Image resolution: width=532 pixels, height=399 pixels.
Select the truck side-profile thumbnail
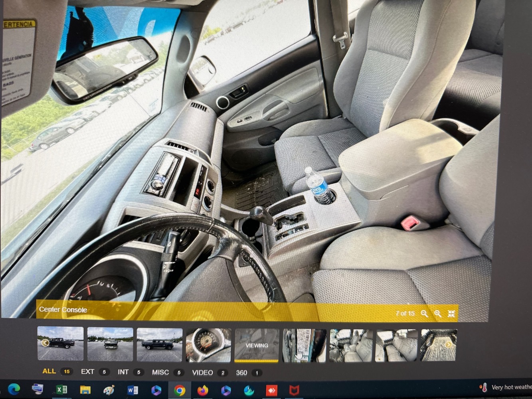coord(160,345)
